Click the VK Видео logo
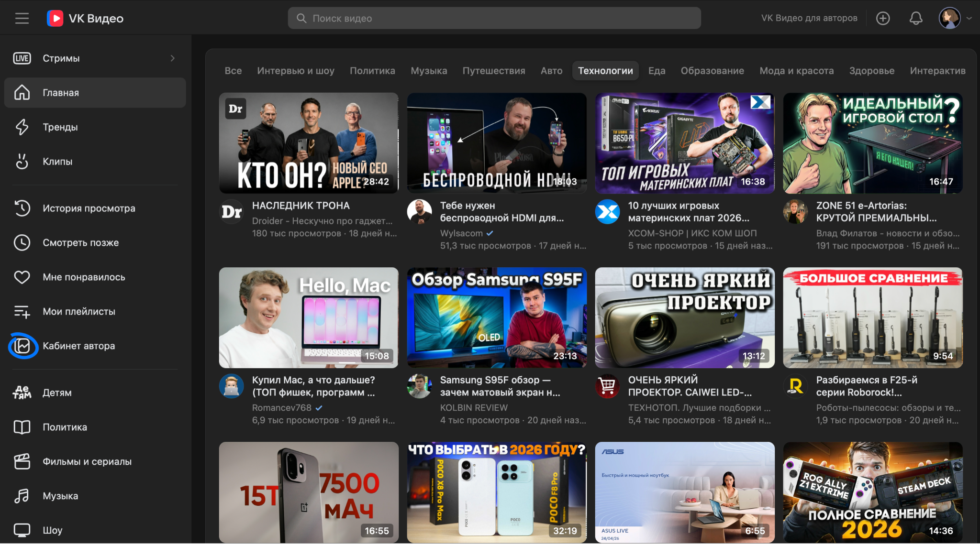Viewport: 980px width, 546px height. click(x=85, y=18)
